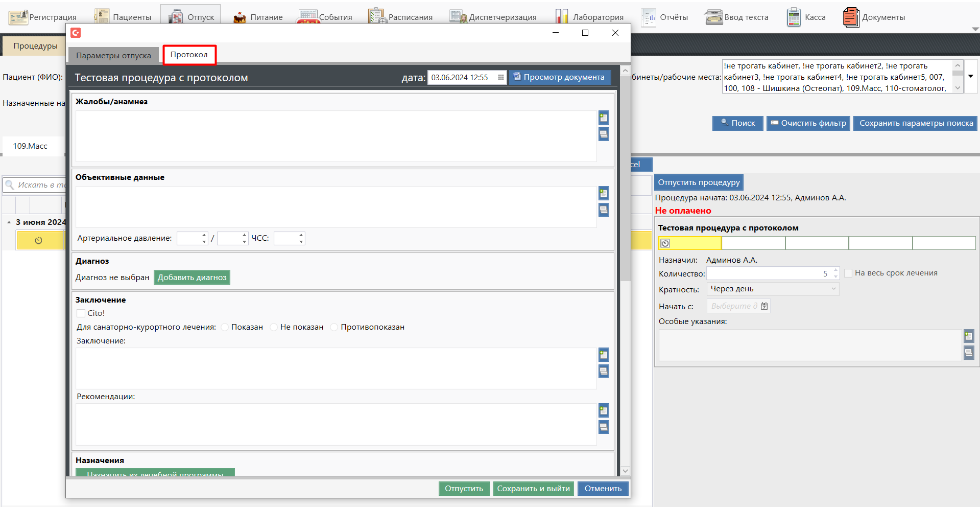980x507 pixels.
Task: Switch to Параметры отпуска tab
Action: click(x=113, y=55)
